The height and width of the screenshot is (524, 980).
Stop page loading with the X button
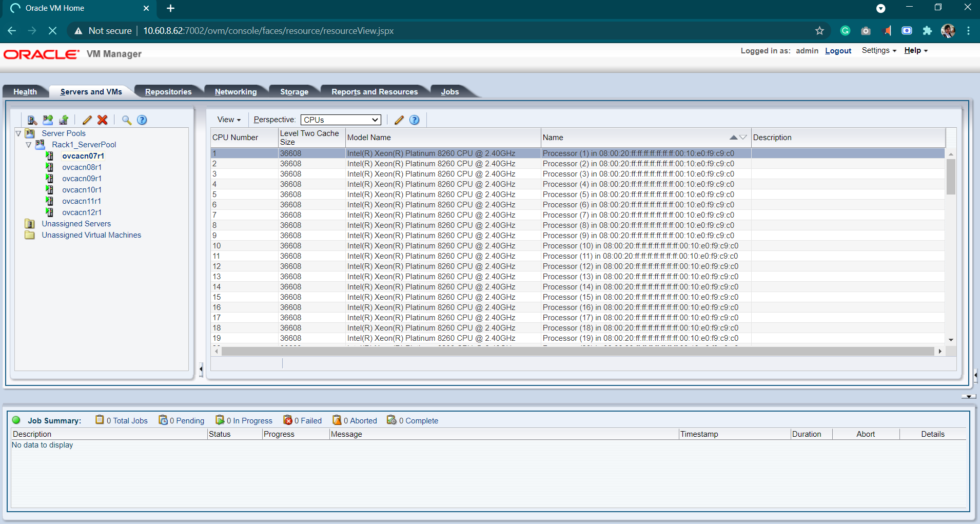52,31
